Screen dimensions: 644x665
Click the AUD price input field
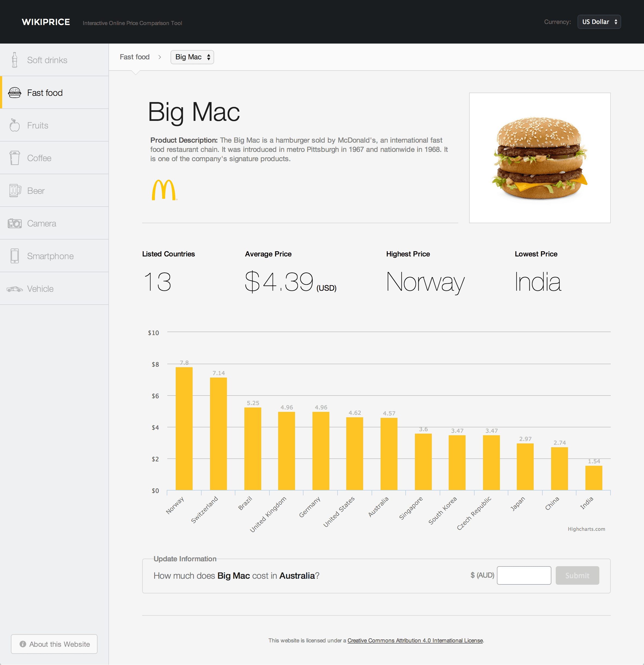coord(524,575)
